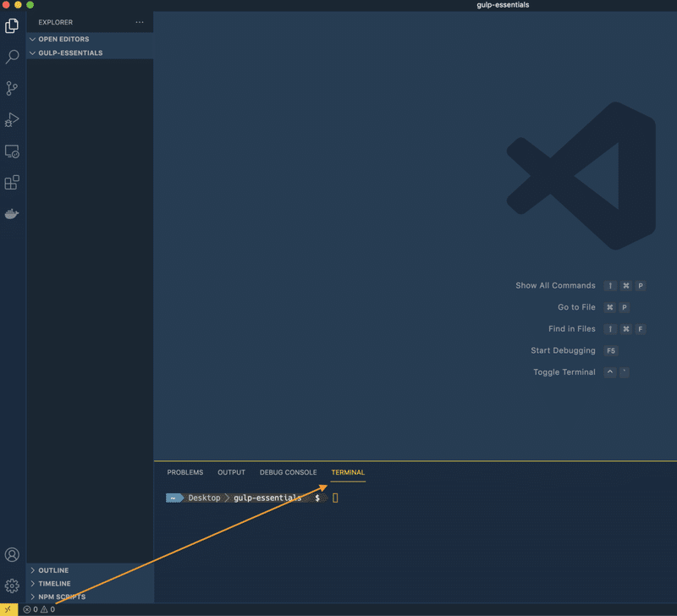The width and height of the screenshot is (677, 616).
Task: Click Go to File hint text
Action: (x=576, y=307)
